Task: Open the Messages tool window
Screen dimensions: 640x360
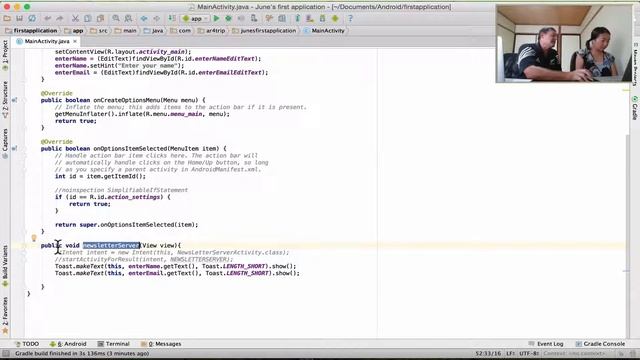Action: (161, 344)
